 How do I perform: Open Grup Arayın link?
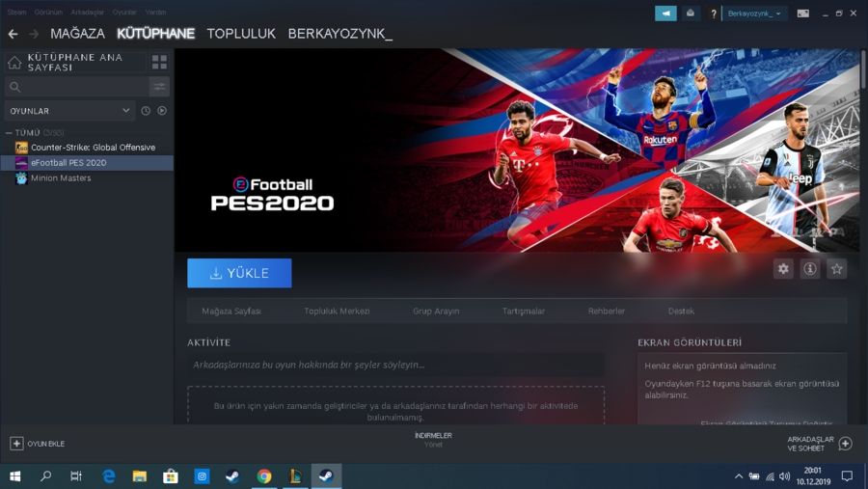tap(436, 312)
